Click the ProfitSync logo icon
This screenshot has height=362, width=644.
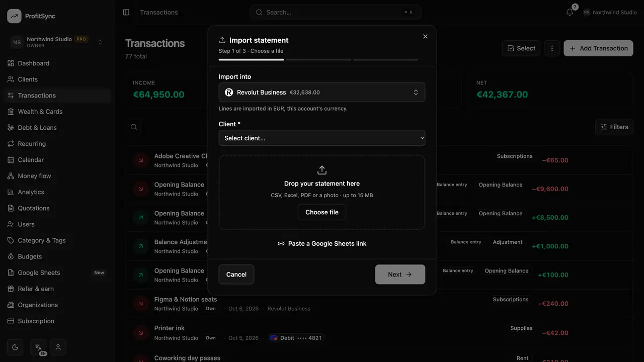pos(14,16)
